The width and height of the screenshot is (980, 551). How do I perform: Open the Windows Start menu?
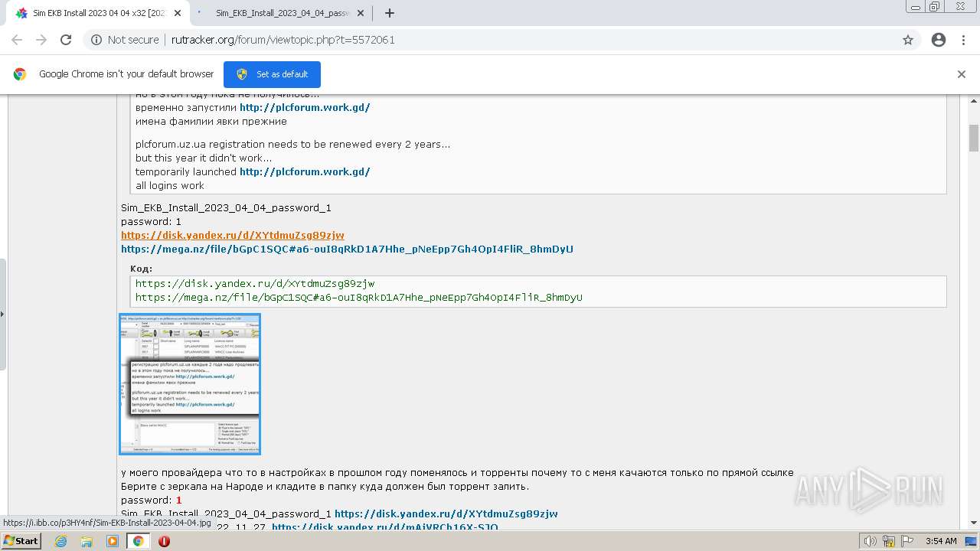[x=21, y=541]
